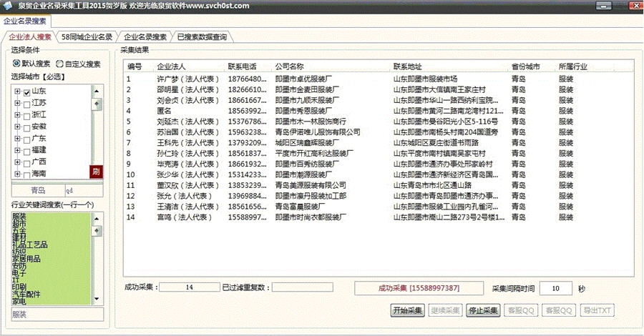Viewport: 644px width, 336px height.
Task: Expand the 广东 tree node
Action: pyautogui.click(x=17, y=139)
